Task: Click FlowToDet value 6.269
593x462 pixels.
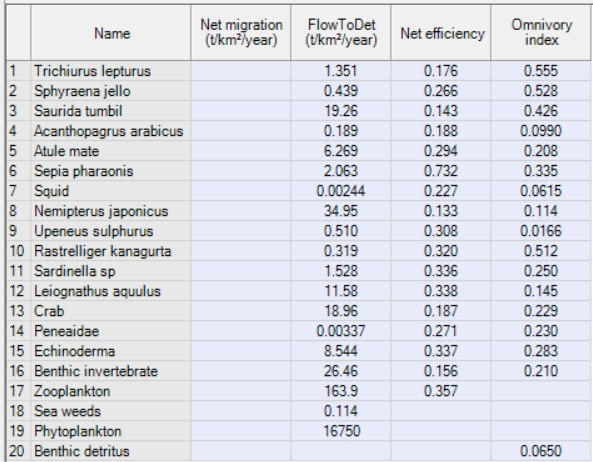Action: [x=341, y=151]
